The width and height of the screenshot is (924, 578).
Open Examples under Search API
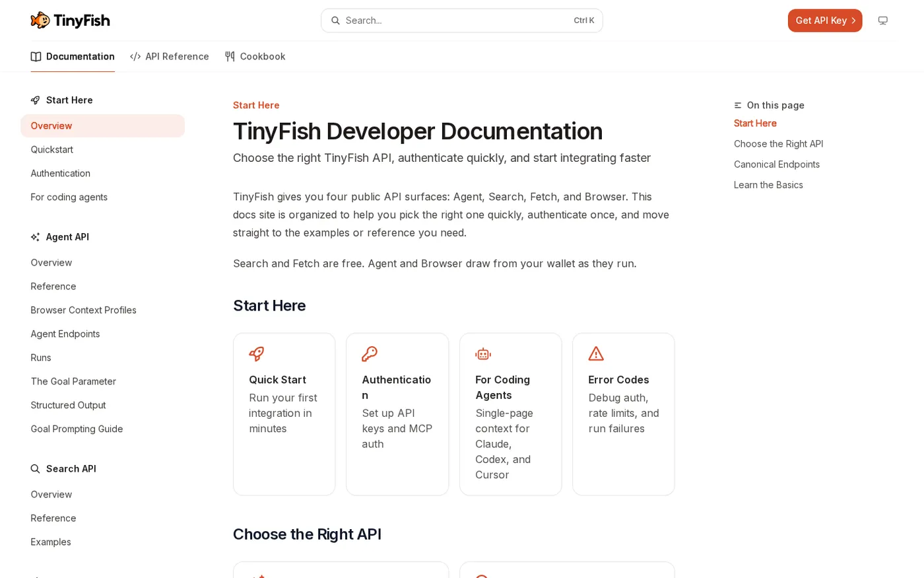(103, 542)
